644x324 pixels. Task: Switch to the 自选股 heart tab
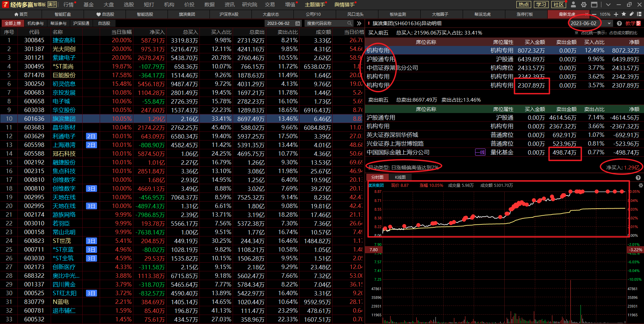click(x=105, y=14)
